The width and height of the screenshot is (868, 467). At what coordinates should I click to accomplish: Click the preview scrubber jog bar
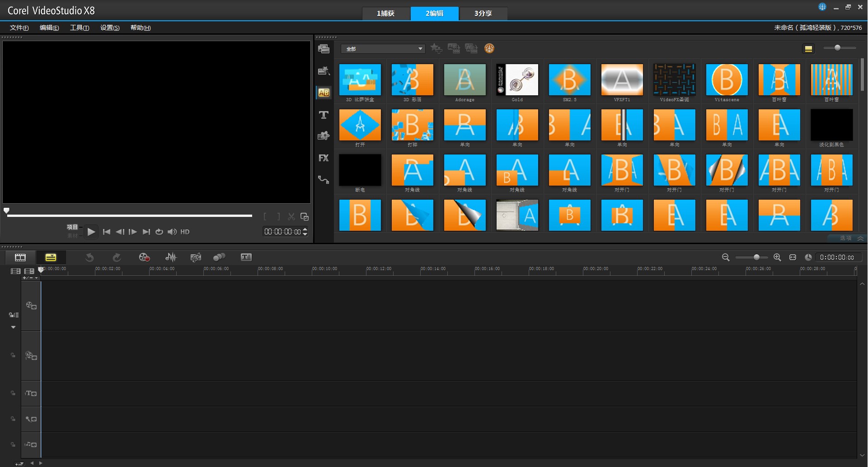click(129, 216)
